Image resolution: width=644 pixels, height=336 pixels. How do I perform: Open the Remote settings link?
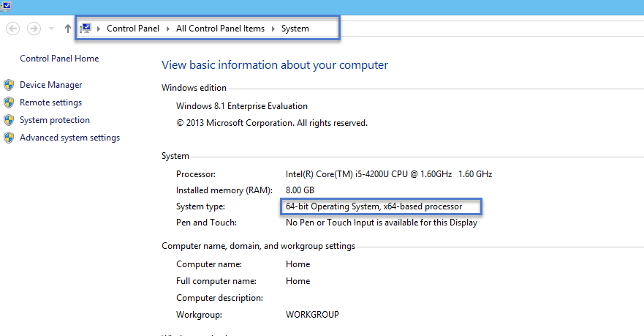50,102
